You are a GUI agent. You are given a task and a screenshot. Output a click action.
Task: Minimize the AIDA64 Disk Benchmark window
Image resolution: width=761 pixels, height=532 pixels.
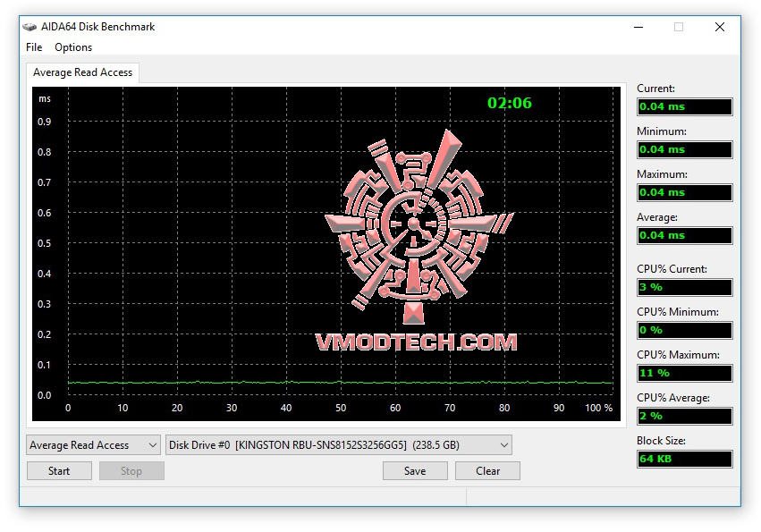pos(638,27)
